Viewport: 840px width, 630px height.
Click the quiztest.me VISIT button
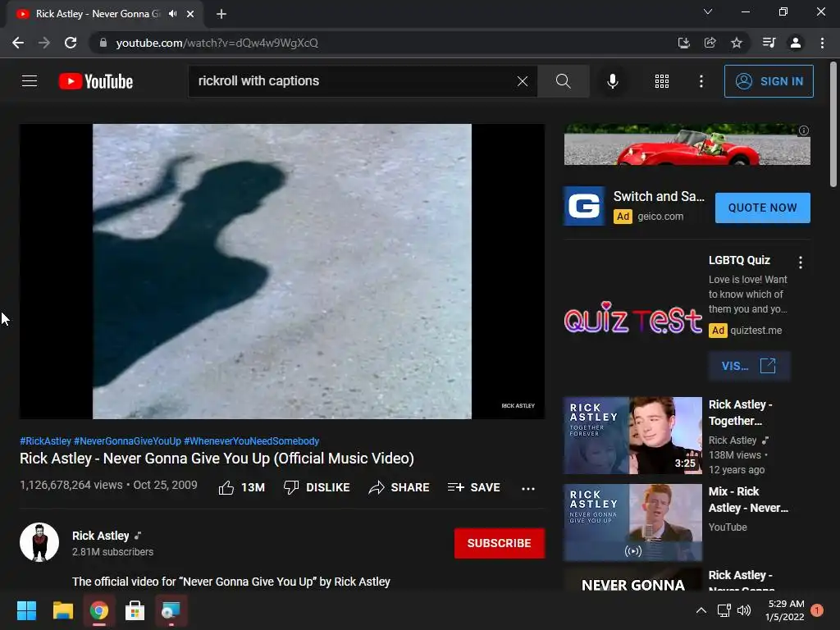[748, 366]
